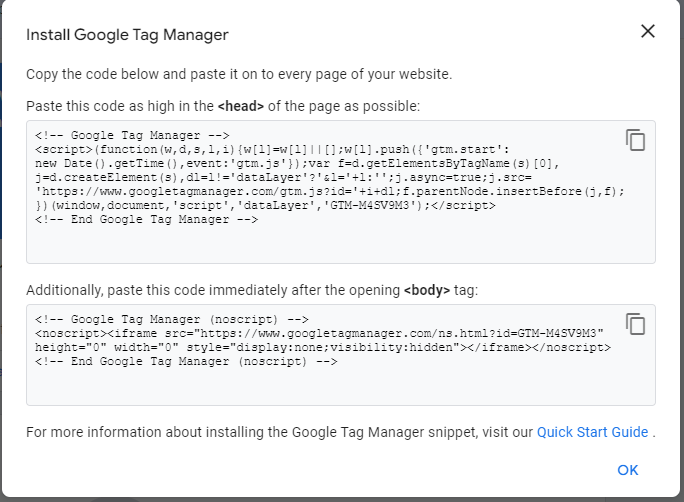Open the Quick Start Guide link

click(x=592, y=432)
